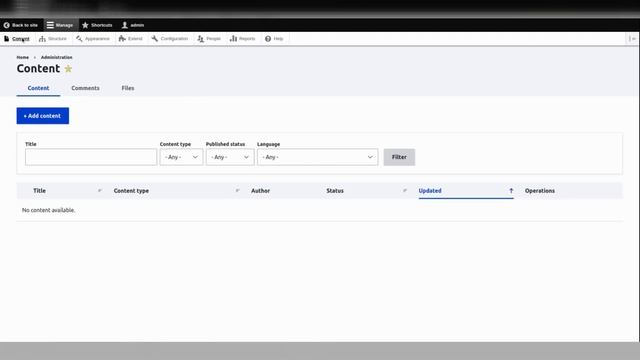The height and width of the screenshot is (360, 640).
Task: Focus the Title filter text field
Action: (x=91, y=157)
